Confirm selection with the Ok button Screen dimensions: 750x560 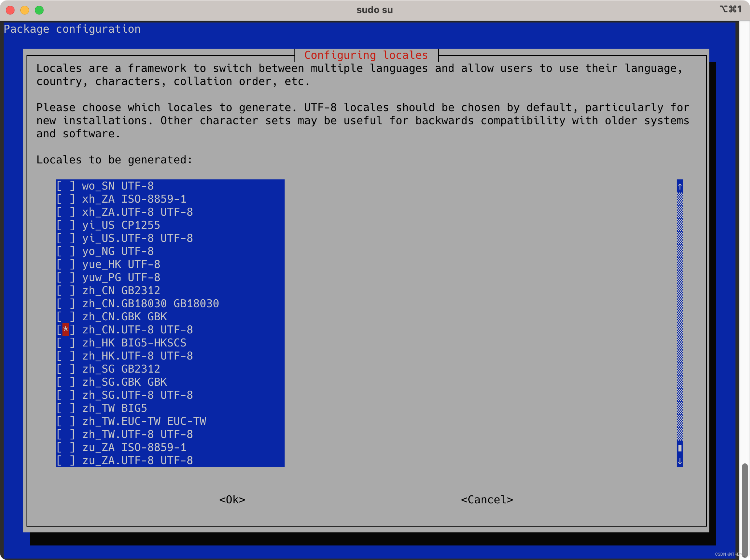(232, 500)
